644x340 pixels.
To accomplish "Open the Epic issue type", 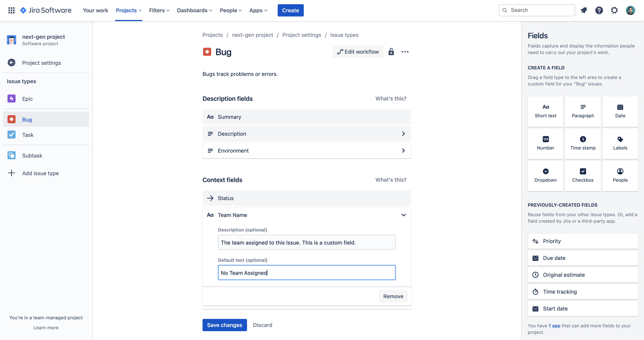I will [x=27, y=99].
